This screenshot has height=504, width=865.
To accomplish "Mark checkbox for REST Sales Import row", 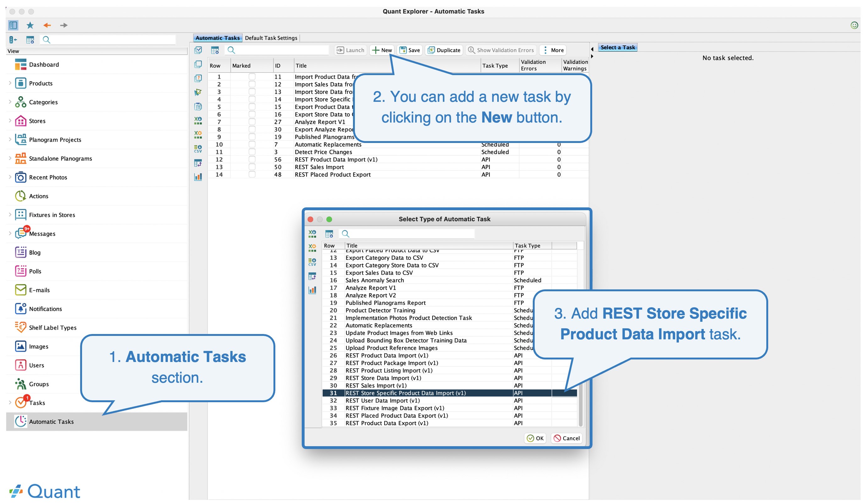I will coord(252,167).
